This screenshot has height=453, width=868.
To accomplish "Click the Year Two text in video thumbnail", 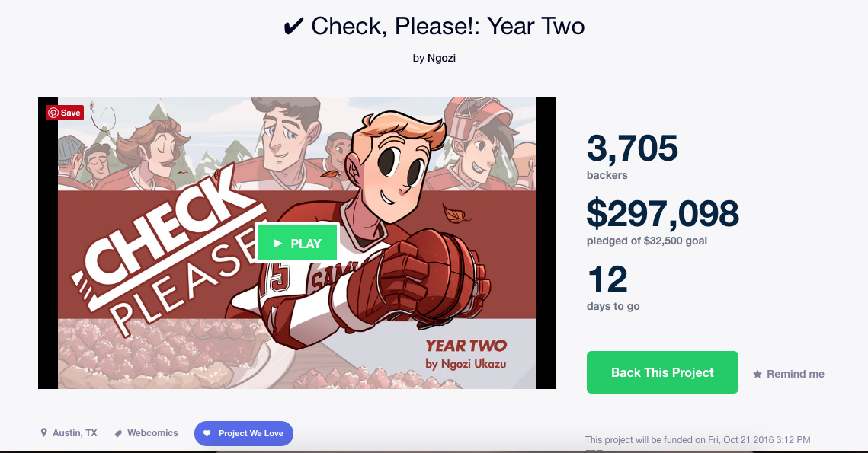I will [x=466, y=346].
